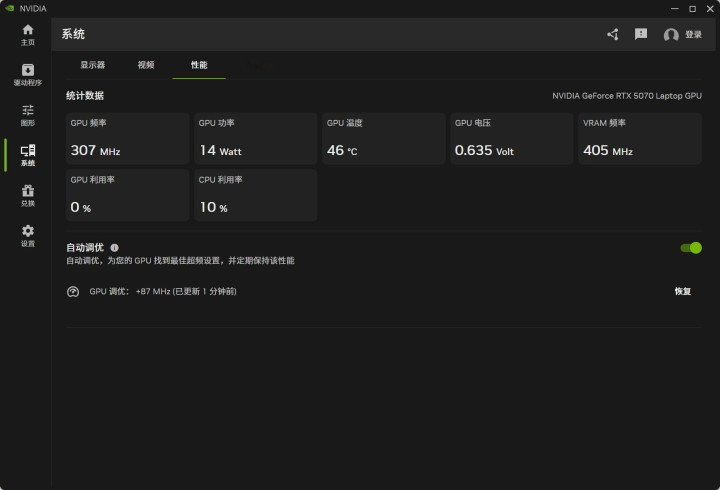This screenshot has height=490, width=720.
Task: Click the CPU 利用率 10 % card
Action: [256, 195]
